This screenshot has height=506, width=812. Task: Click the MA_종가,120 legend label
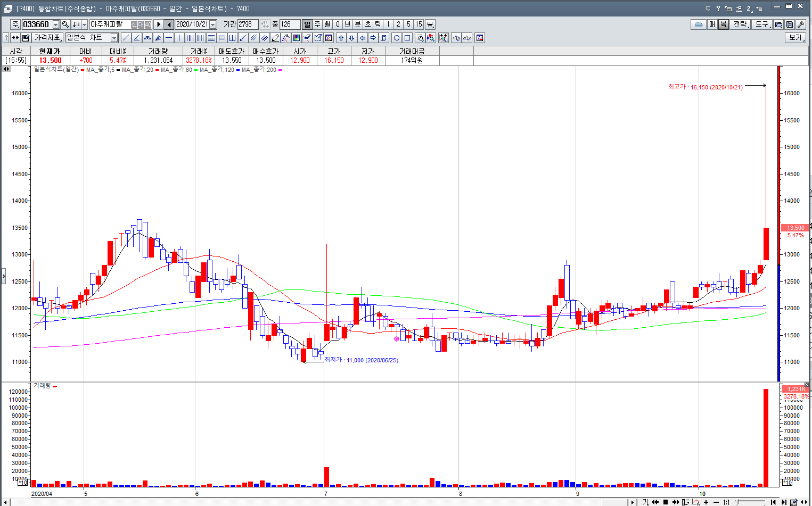[216, 70]
